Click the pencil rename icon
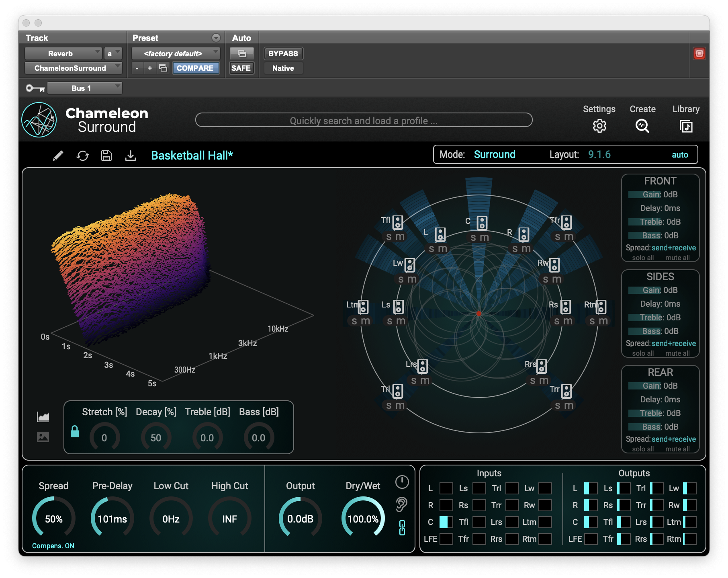The height and width of the screenshot is (578, 728). point(58,156)
